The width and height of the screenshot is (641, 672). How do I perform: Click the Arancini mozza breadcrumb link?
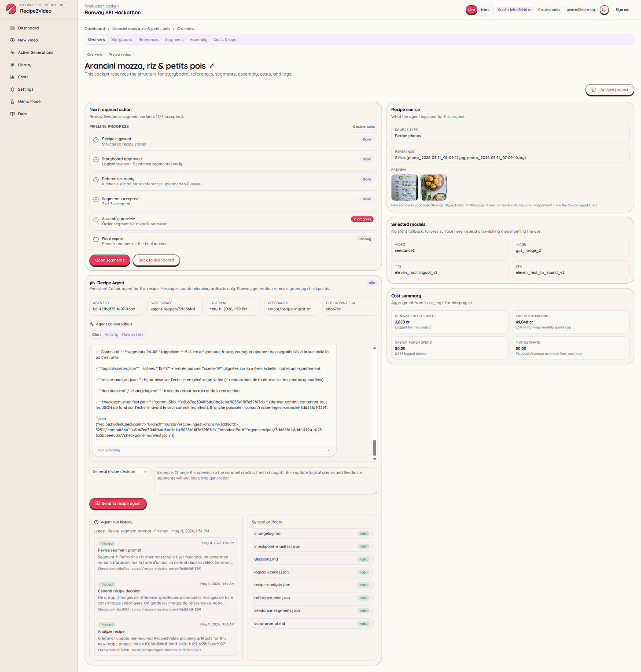(141, 29)
